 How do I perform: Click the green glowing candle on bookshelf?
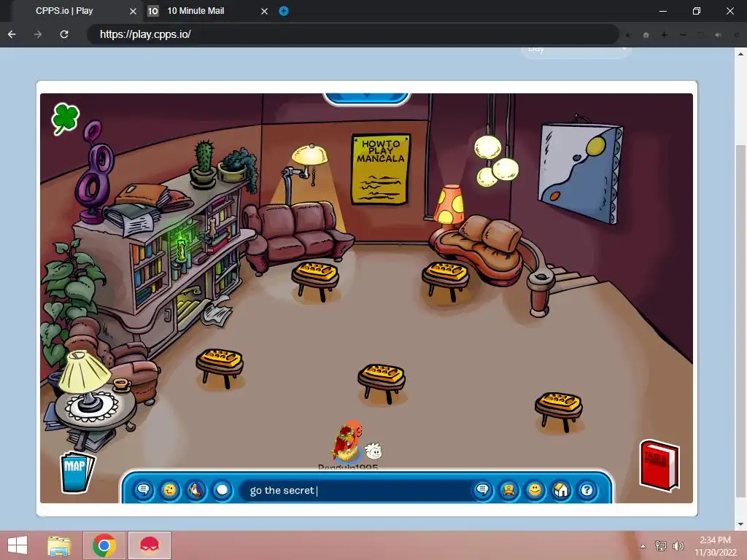pos(181,250)
